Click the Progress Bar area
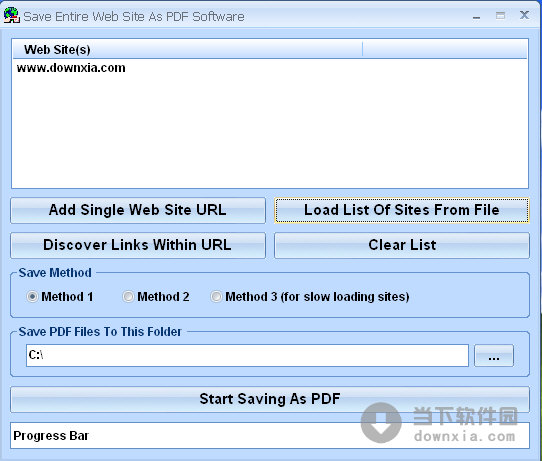The height and width of the screenshot is (461, 542). coord(270,435)
